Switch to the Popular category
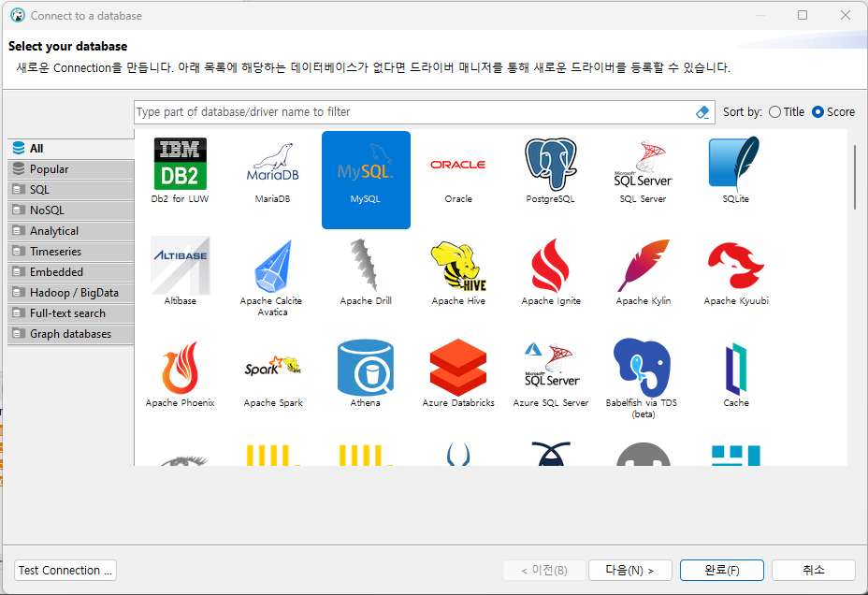The height and width of the screenshot is (595, 868). [x=71, y=168]
